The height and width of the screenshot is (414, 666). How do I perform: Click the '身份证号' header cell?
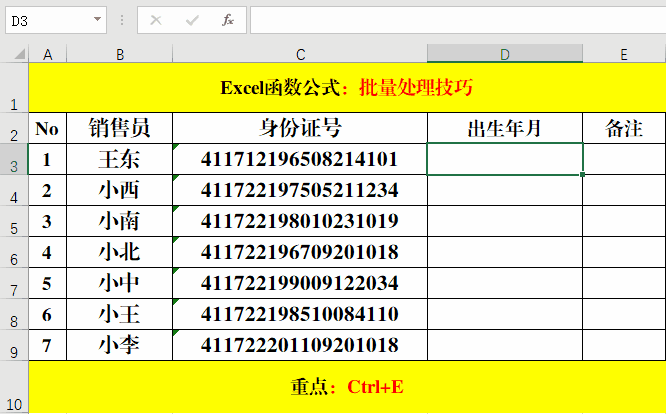(x=300, y=128)
